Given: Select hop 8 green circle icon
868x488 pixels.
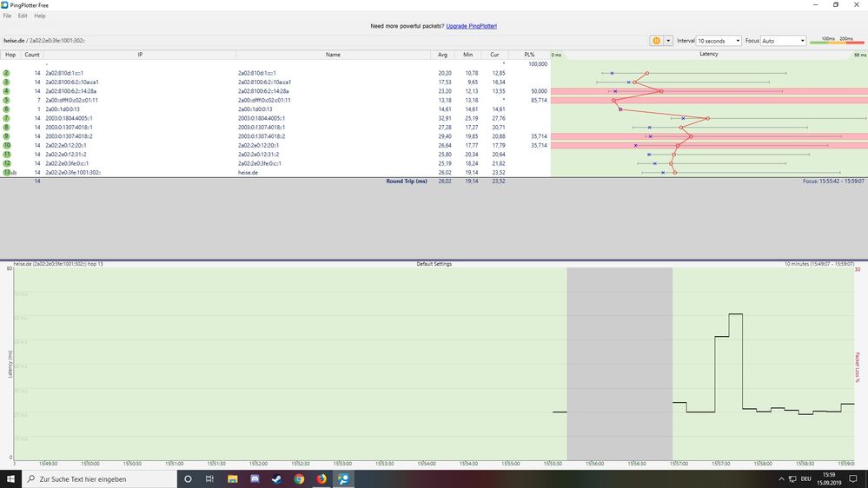Looking at the screenshot, I should tap(6, 128).
